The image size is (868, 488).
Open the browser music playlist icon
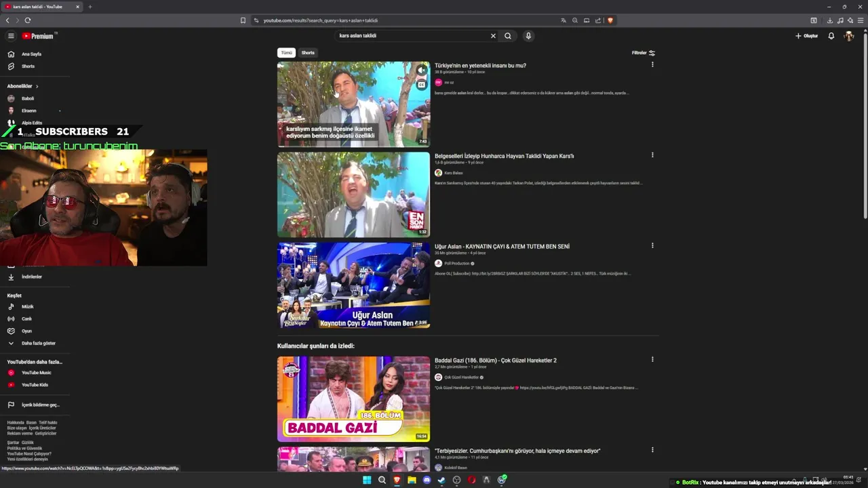pyautogui.click(x=840, y=20)
